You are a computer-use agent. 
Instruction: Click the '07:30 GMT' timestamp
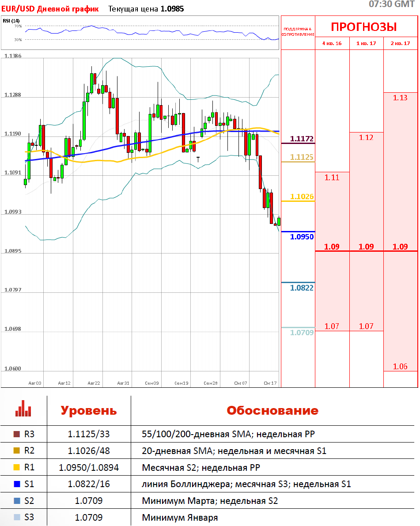click(391, 4)
